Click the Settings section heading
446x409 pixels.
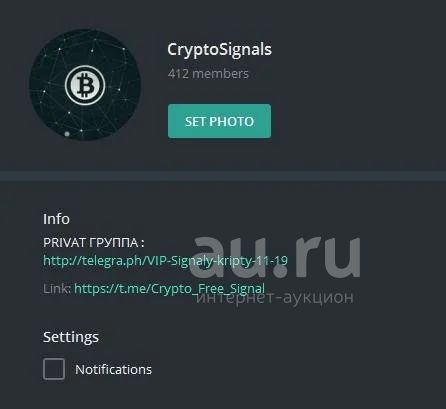click(71, 337)
